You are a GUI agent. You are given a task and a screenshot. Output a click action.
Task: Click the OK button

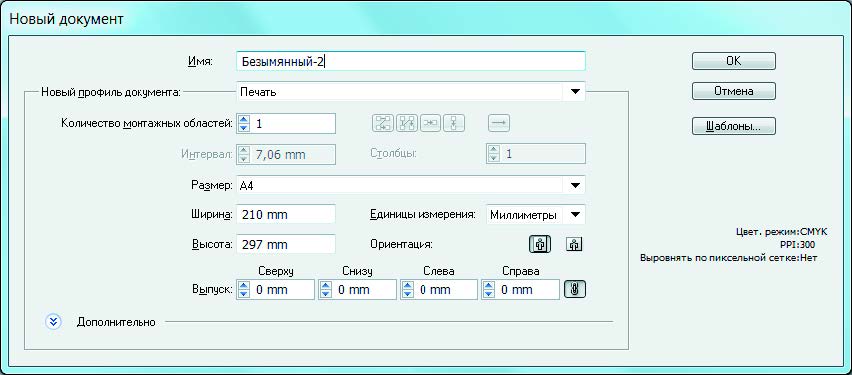pyautogui.click(x=734, y=61)
